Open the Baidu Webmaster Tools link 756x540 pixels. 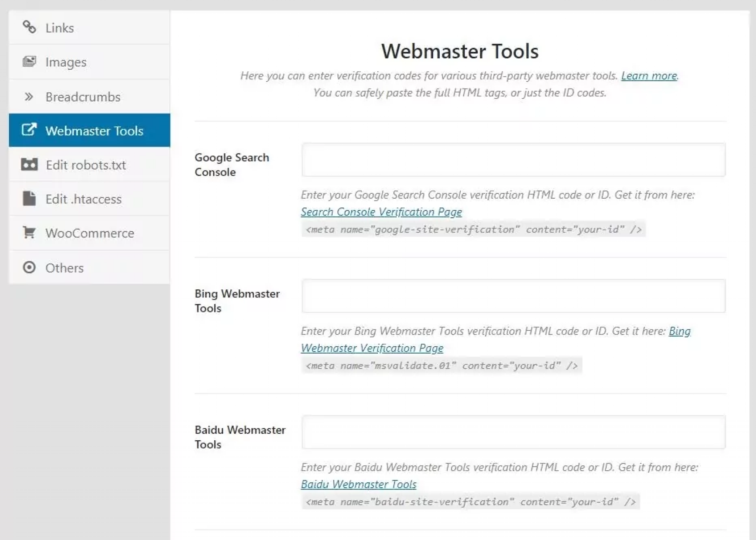tap(358, 484)
